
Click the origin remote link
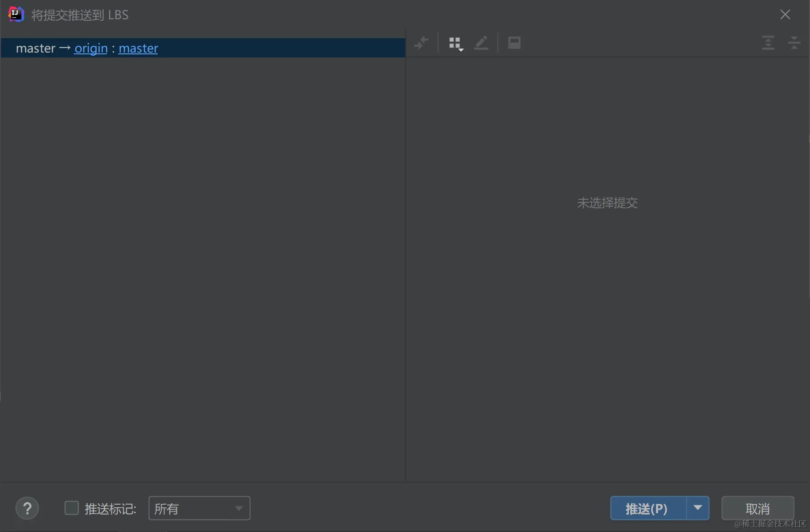tap(91, 48)
